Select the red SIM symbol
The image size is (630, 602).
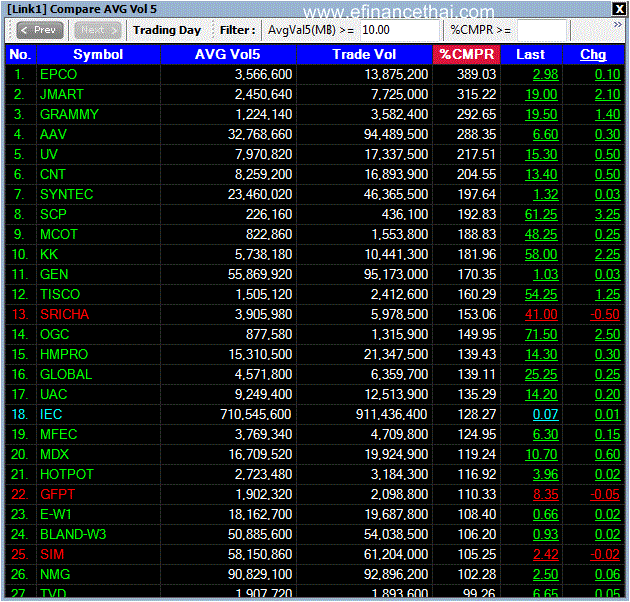(52, 554)
